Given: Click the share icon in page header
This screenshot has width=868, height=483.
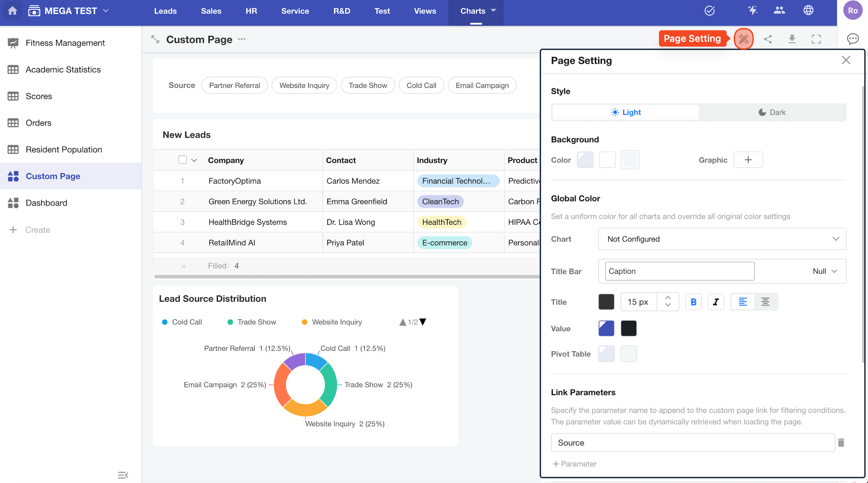Looking at the screenshot, I should (768, 39).
